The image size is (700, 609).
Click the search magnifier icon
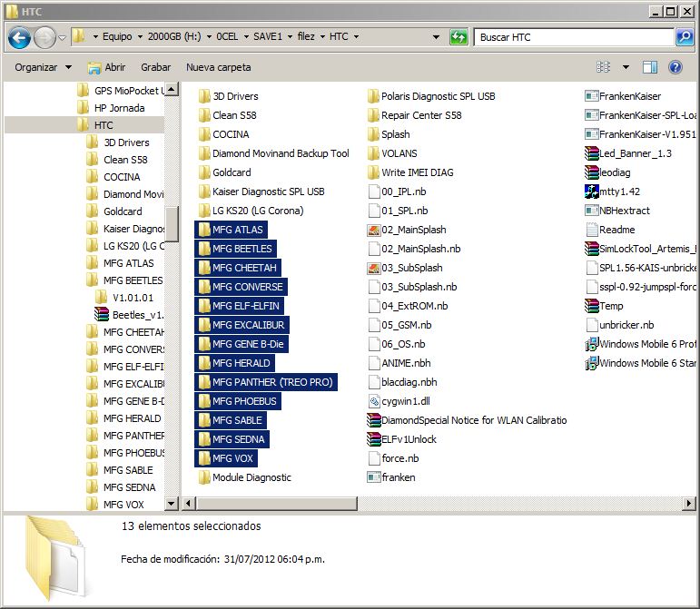685,37
